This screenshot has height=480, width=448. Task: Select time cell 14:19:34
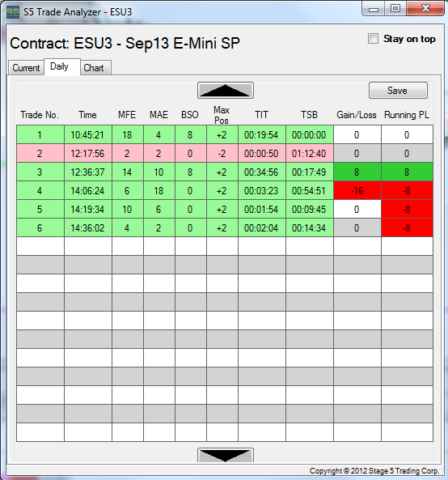pos(88,210)
